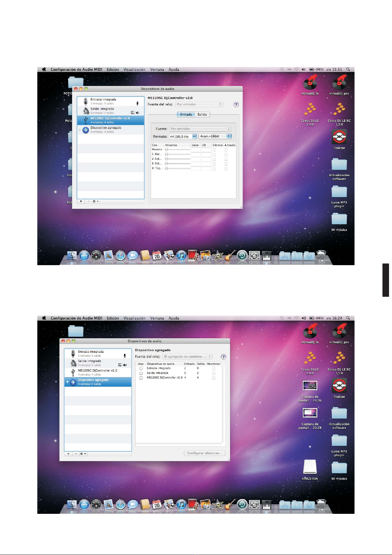Adjust the 1: Bac... channel volume slider
The width and height of the screenshot is (392, 555).
point(178,154)
